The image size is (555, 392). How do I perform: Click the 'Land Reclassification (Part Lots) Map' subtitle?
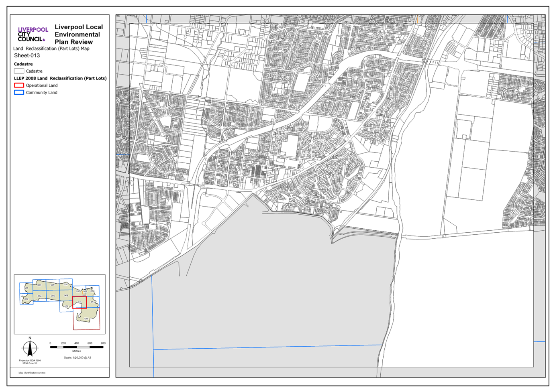(x=51, y=48)
